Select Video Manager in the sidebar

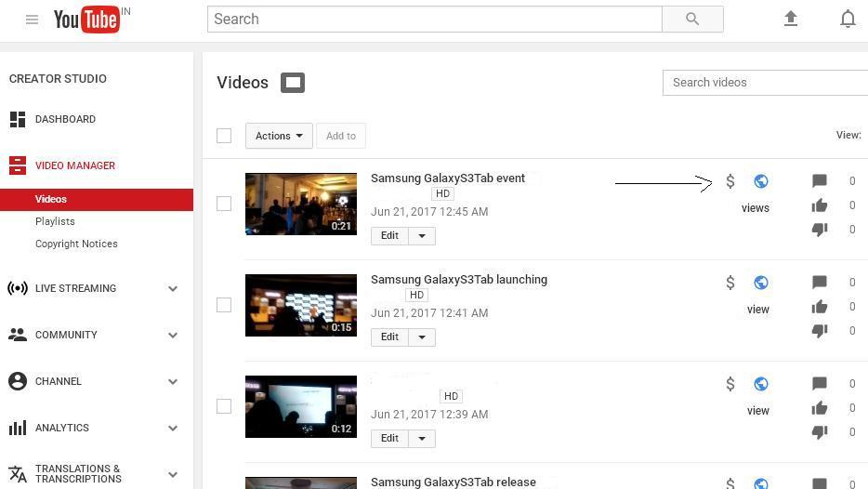pos(75,165)
